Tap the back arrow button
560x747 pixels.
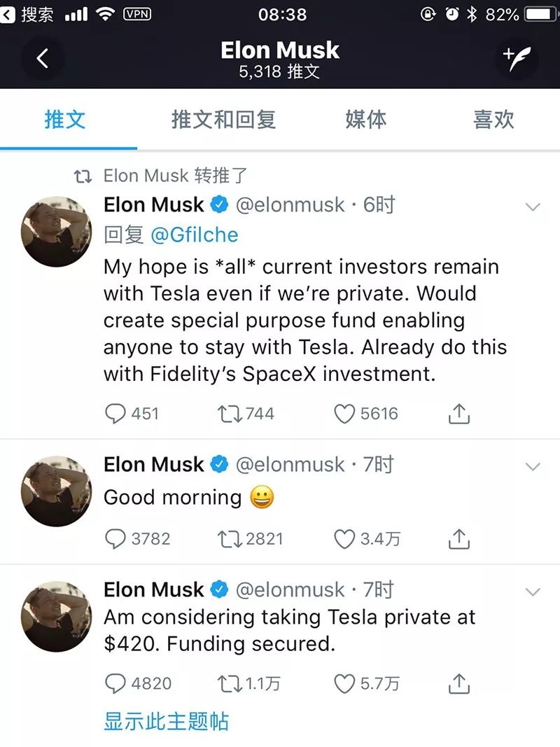coord(42,58)
